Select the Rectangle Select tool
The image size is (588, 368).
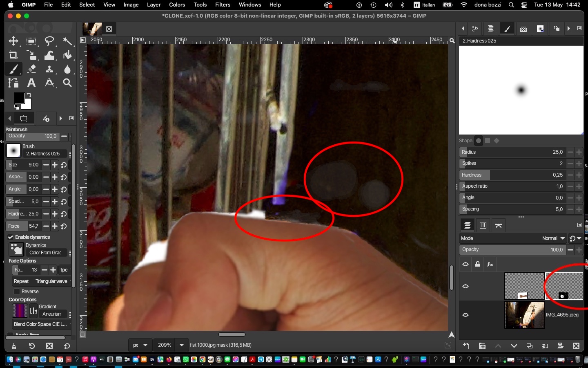pyautogui.click(x=31, y=41)
